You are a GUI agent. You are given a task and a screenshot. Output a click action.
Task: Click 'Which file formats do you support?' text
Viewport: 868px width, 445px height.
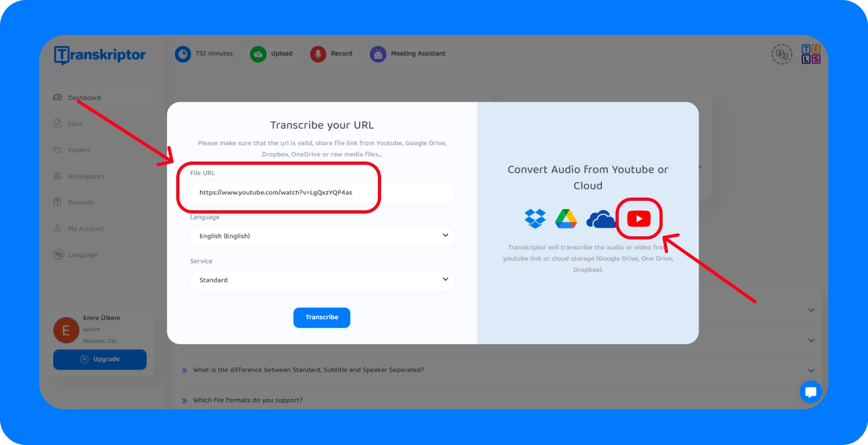(x=248, y=400)
